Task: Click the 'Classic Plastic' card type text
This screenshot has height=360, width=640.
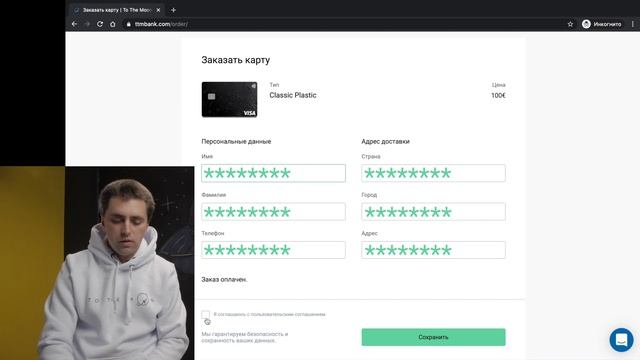Action: point(293,95)
